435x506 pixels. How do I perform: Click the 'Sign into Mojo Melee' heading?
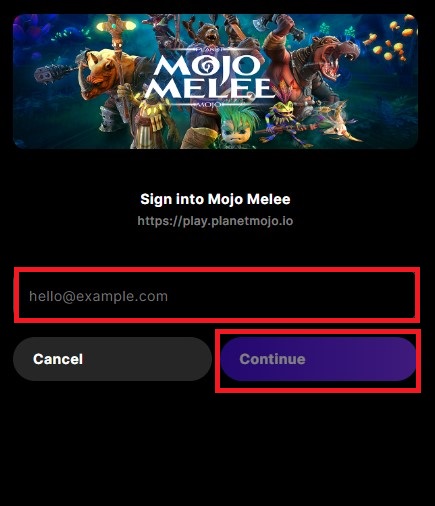click(215, 199)
